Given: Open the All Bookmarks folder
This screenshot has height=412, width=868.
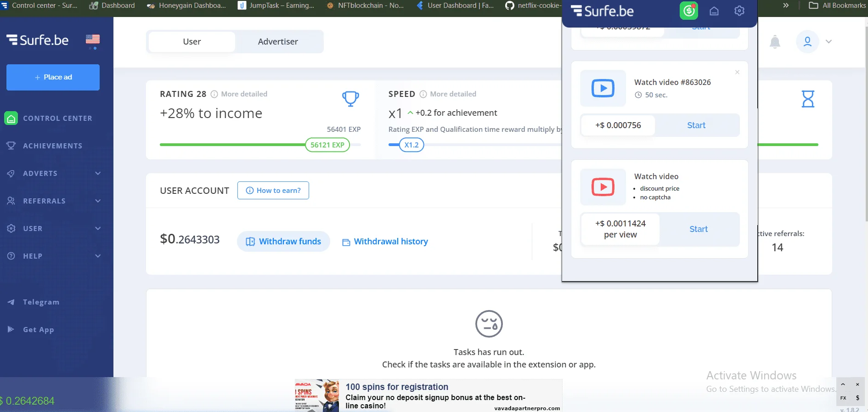Looking at the screenshot, I should click(837, 6).
